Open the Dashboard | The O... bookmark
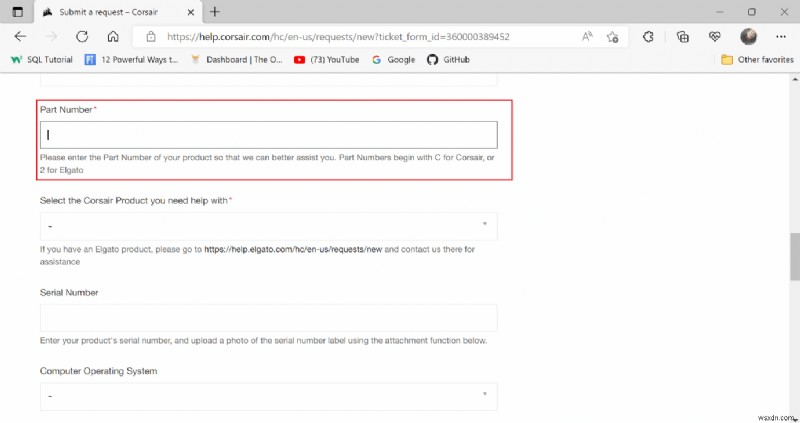 236,60
